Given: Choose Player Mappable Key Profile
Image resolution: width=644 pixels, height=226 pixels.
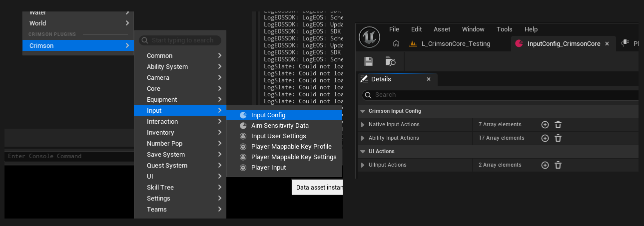Looking at the screenshot, I should pyautogui.click(x=284, y=147).
